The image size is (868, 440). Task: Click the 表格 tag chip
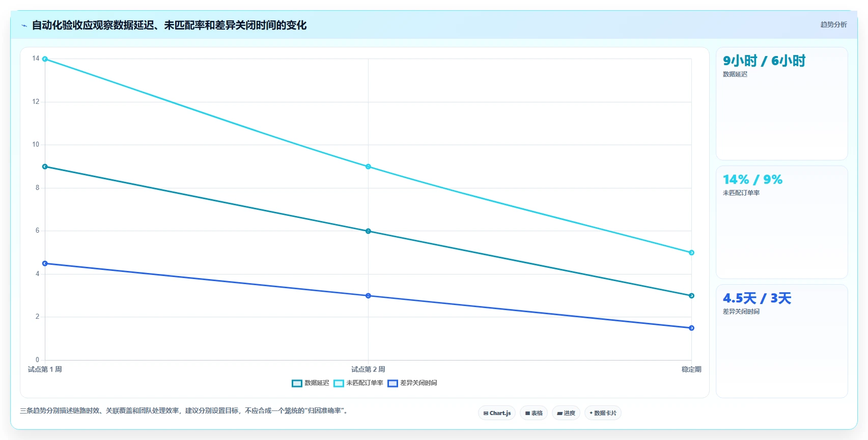tap(534, 413)
